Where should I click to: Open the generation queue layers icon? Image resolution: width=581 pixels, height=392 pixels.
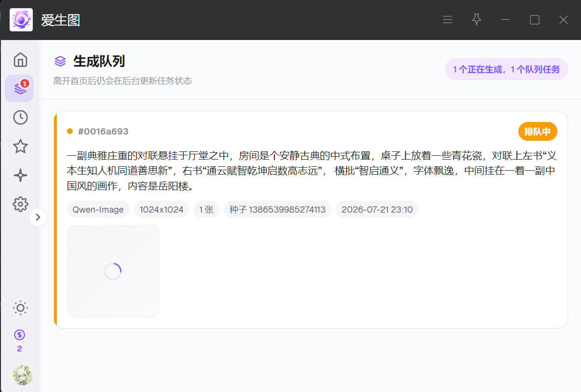[x=20, y=89]
